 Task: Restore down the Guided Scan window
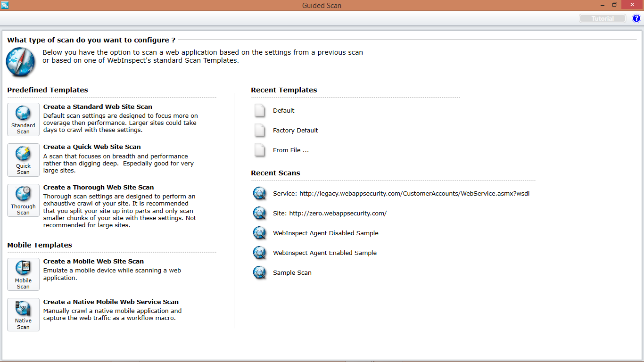point(615,4)
